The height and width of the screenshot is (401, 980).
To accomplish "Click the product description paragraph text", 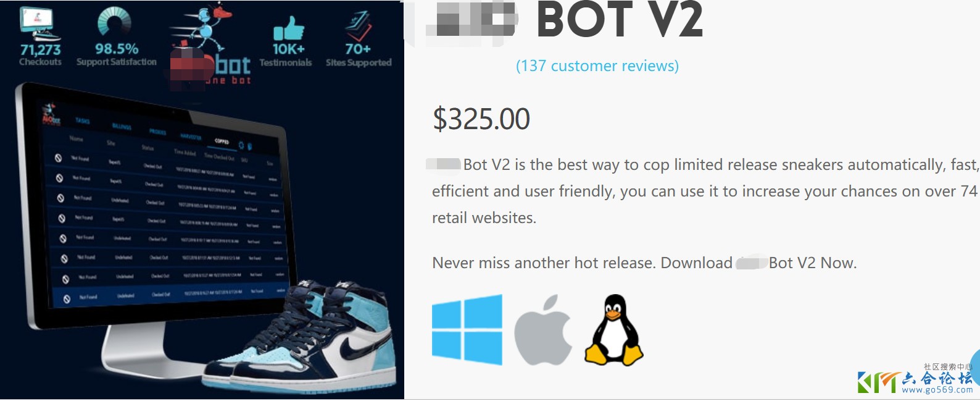I will [705, 191].
